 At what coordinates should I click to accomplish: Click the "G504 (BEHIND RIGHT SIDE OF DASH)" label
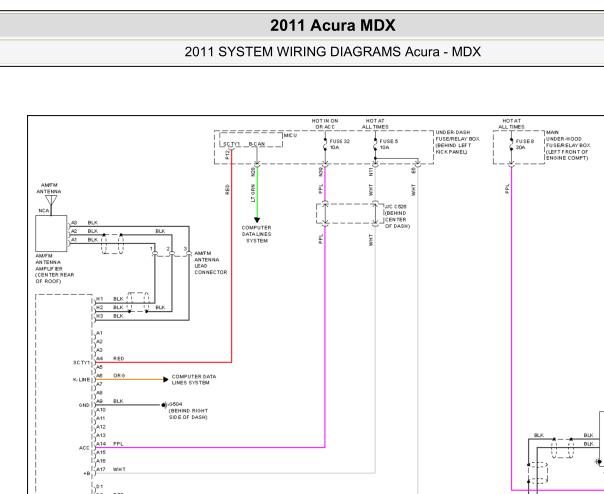tap(188, 411)
